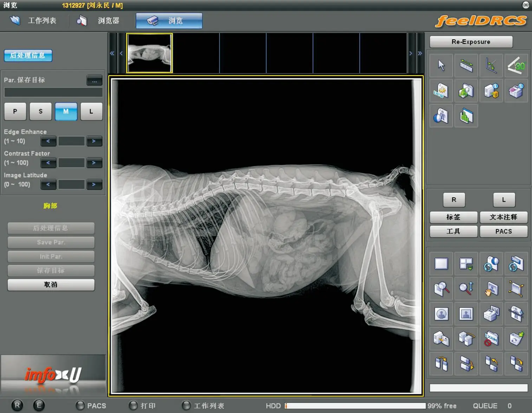Switch to the 工作列表 tab
The image size is (532, 413).
[x=34, y=21]
